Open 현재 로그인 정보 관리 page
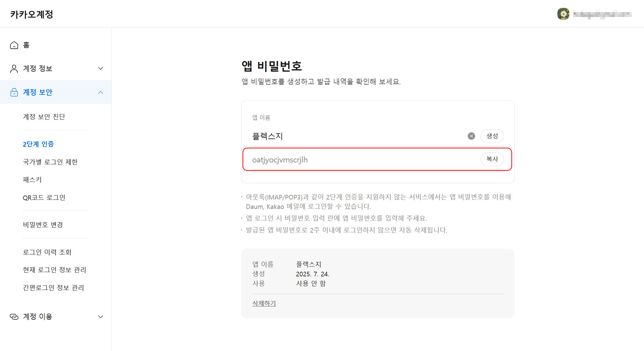Viewport: 644px width, 351px height. tap(54, 270)
